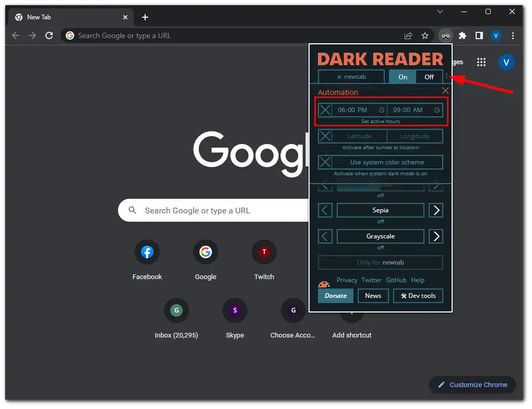Open the Twitch shortcut
532x409 pixels.
pyautogui.click(x=264, y=260)
